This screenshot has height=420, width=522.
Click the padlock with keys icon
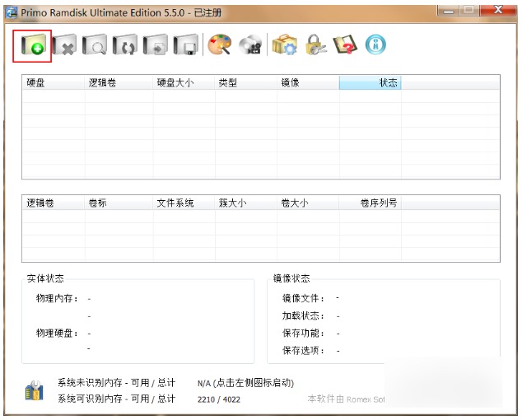click(315, 44)
